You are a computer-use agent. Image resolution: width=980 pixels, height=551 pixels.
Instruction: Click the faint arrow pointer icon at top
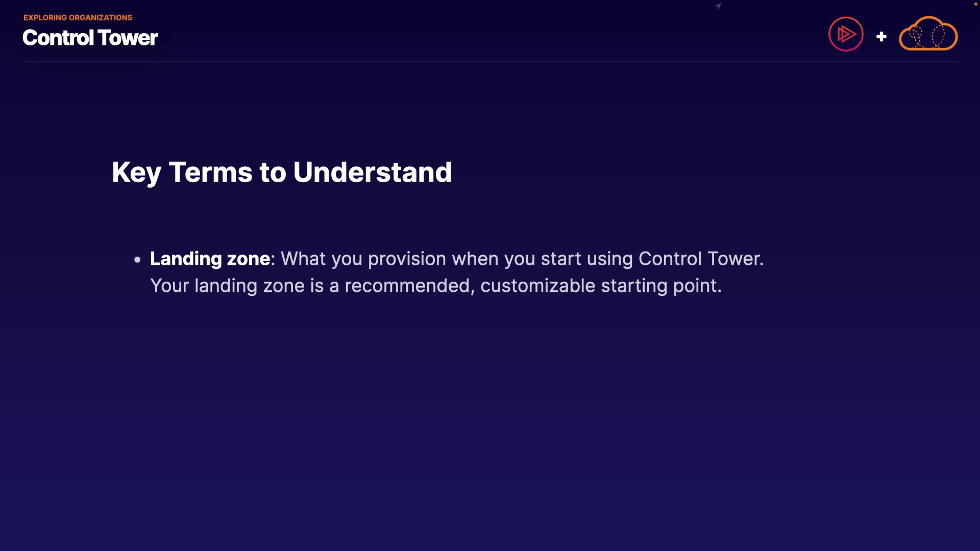coord(718,6)
